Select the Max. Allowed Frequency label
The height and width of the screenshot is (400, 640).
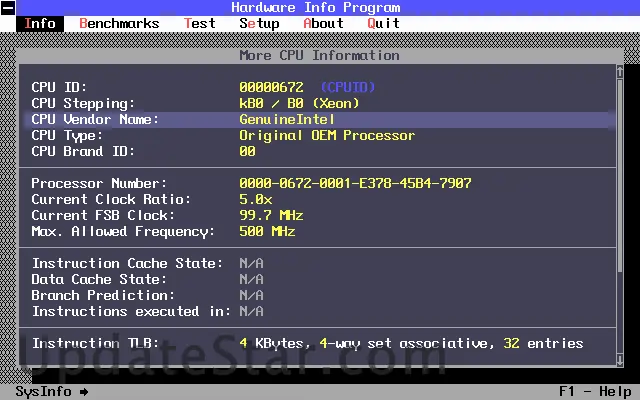click(x=123, y=232)
